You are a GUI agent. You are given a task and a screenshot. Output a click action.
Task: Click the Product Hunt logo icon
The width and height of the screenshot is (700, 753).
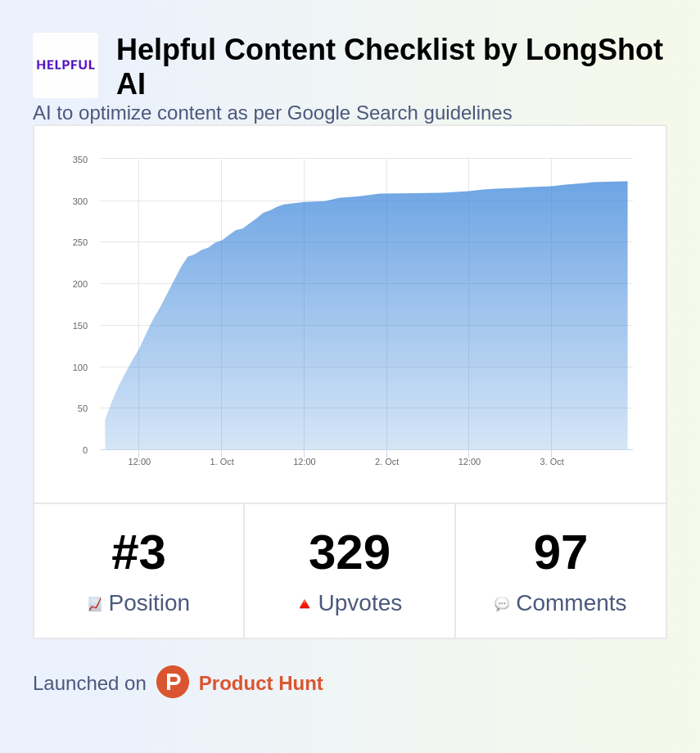coord(173,682)
